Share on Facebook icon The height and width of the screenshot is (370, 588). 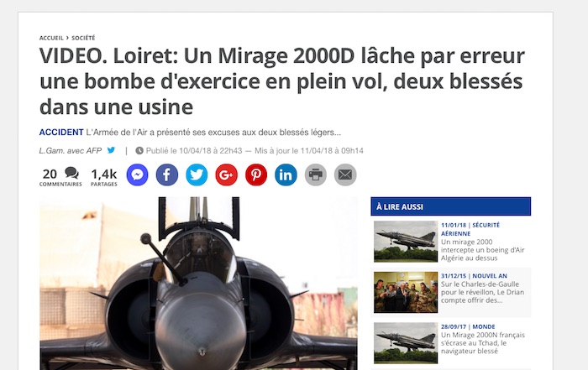point(167,175)
